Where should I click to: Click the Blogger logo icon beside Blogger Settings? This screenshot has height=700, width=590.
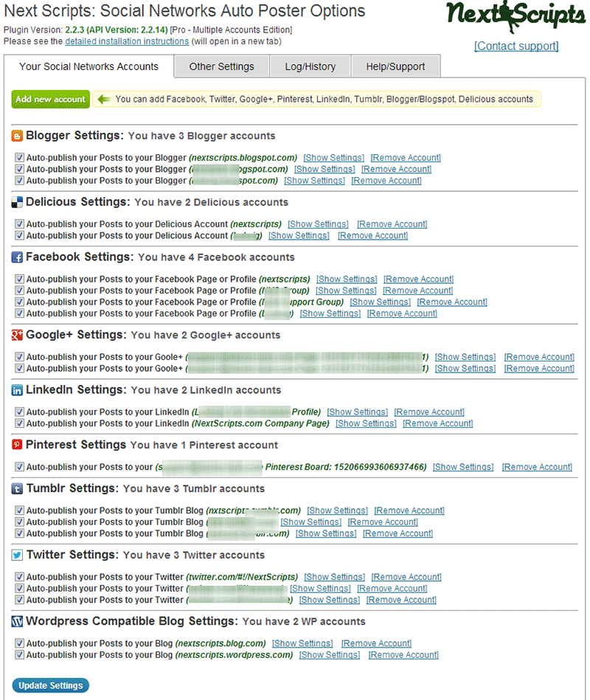(x=17, y=136)
